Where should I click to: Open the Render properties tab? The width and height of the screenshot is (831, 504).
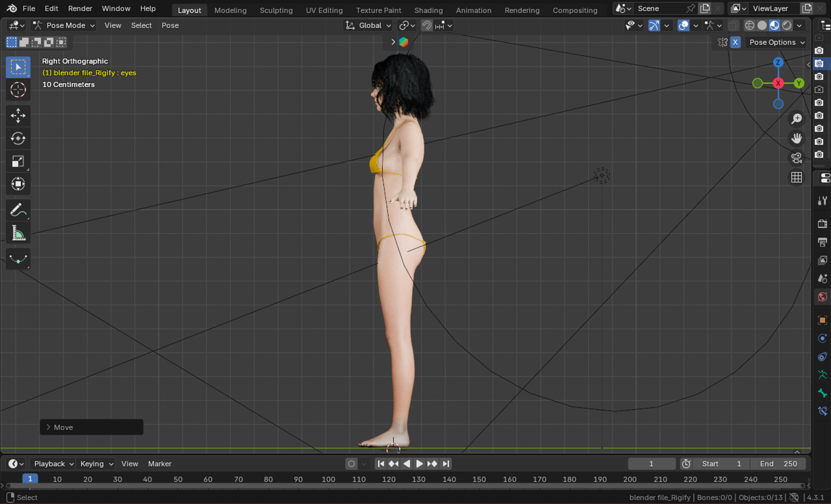823,224
